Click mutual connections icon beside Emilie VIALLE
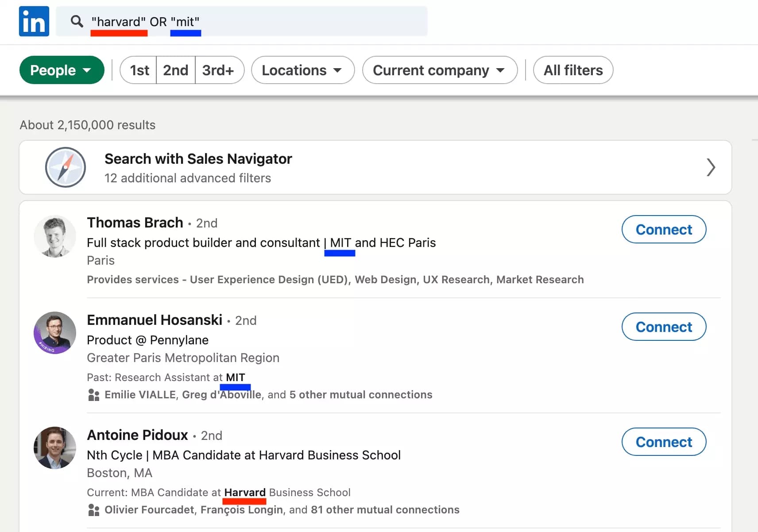The width and height of the screenshot is (758, 532). click(x=93, y=395)
